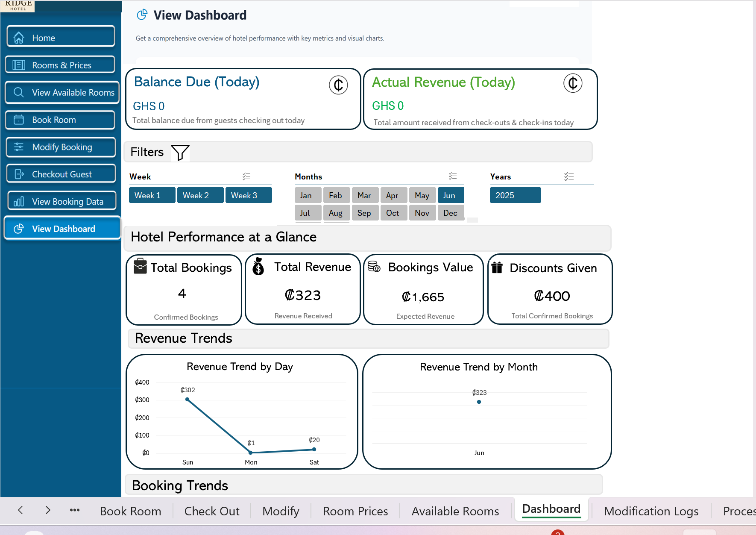Navigate to next sheet tabs arrow
This screenshot has height=535, width=756.
coord(48,510)
